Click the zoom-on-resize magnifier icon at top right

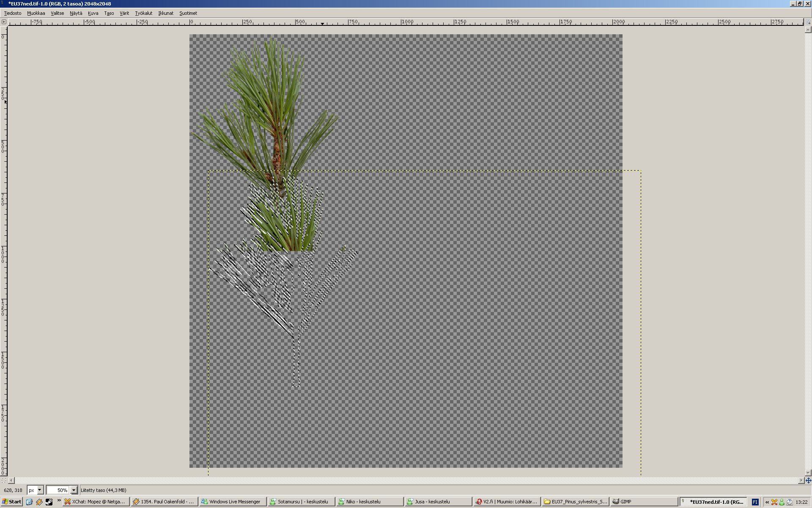[x=808, y=22]
